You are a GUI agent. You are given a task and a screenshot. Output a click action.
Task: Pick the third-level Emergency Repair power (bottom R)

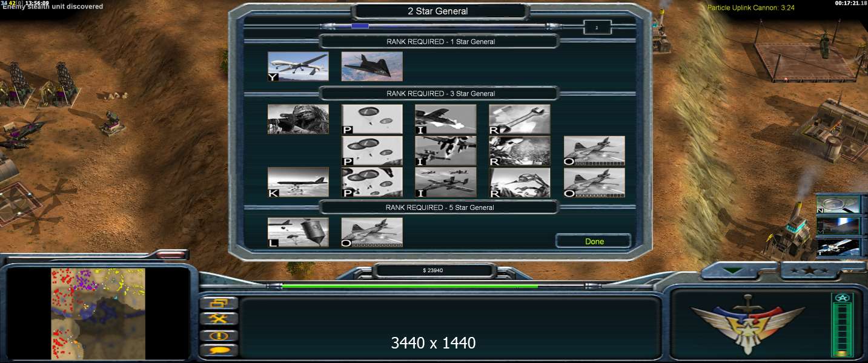pyautogui.click(x=520, y=183)
